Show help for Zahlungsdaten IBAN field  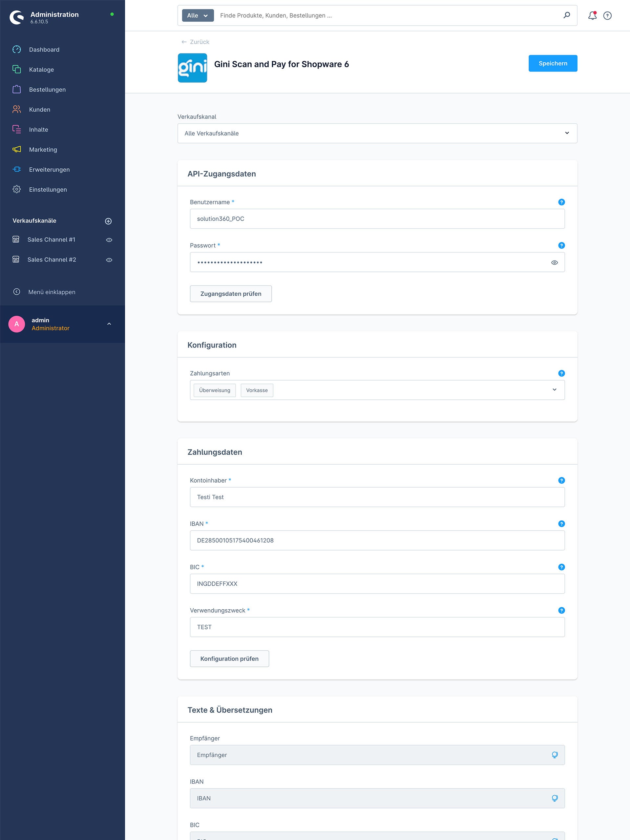561,524
